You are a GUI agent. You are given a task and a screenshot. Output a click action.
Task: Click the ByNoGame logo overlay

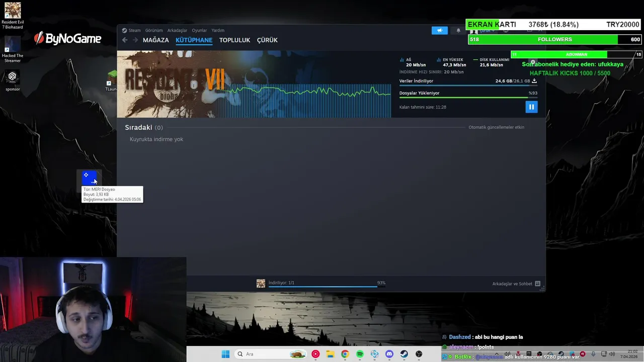coord(68,38)
